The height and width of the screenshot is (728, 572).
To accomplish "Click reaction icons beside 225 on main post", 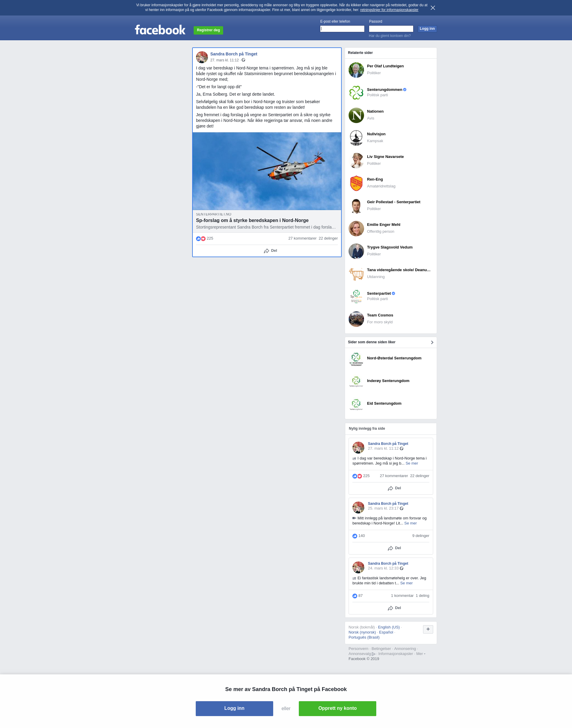I will point(200,238).
